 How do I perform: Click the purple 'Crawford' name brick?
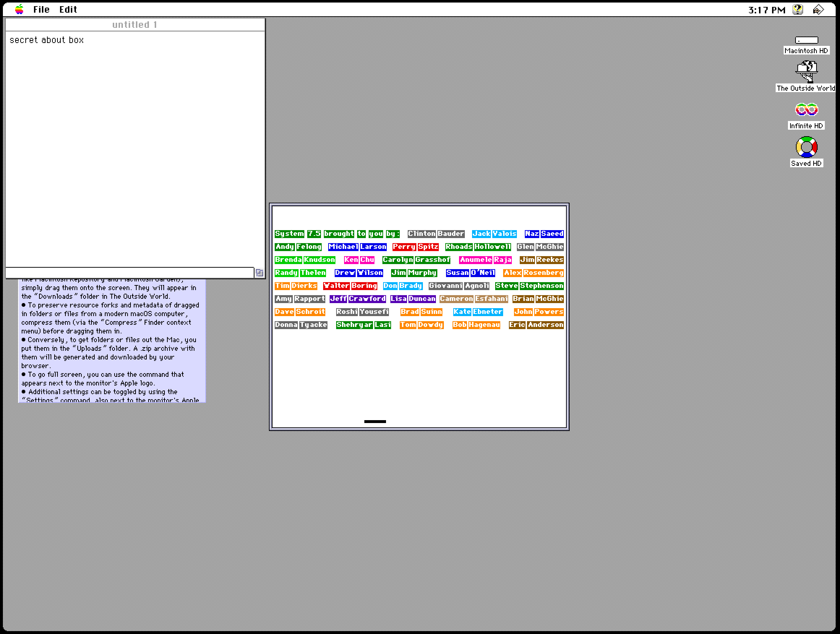[x=367, y=299]
